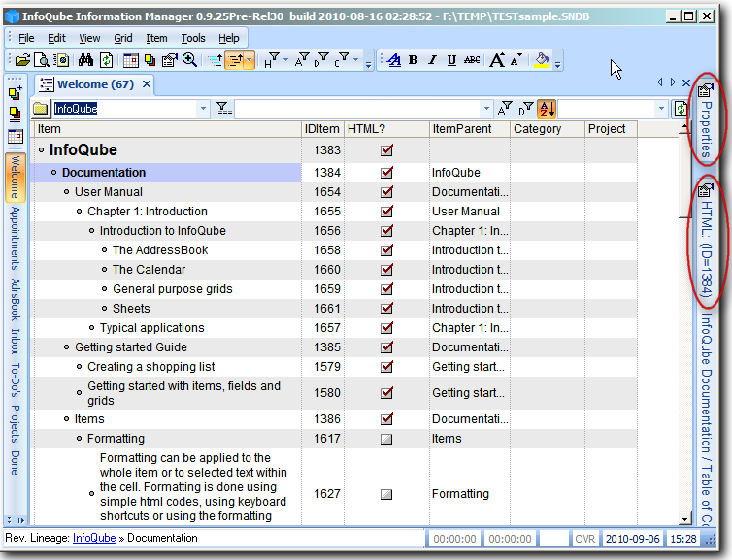The height and width of the screenshot is (560, 732).
Task: Toggle HTML checkbox for InfoQube row
Action: tap(386, 150)
